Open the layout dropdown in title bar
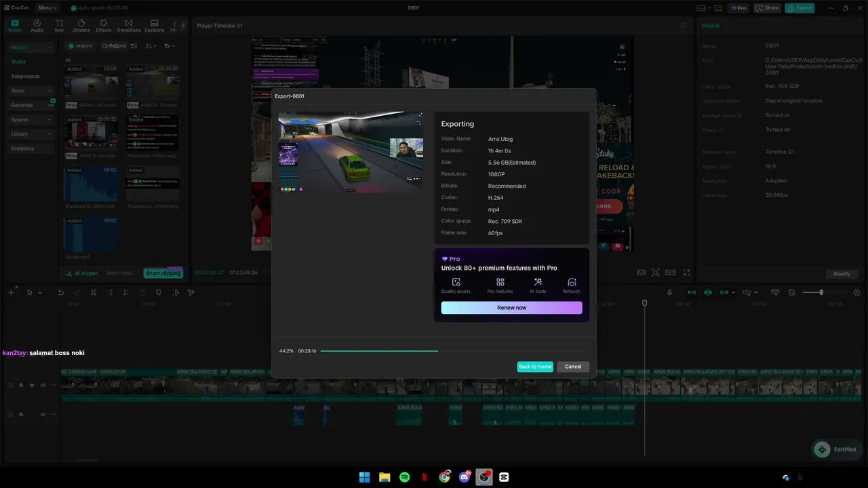868x488 pixels. click(x=705, y=8)
